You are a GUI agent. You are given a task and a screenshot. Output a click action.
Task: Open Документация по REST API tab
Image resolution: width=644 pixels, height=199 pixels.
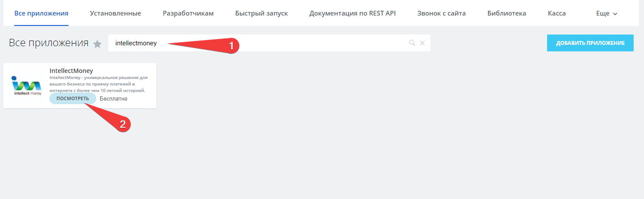(x=352, y=13)
